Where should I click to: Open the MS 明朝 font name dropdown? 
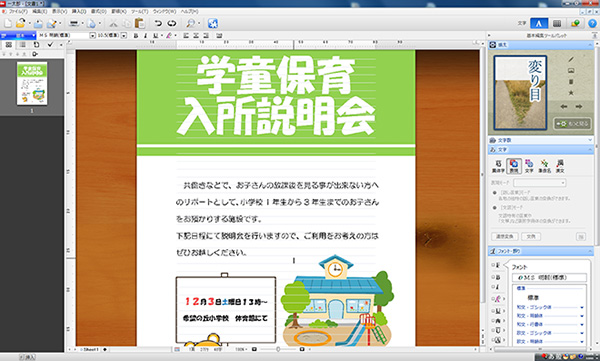point(92,36)
